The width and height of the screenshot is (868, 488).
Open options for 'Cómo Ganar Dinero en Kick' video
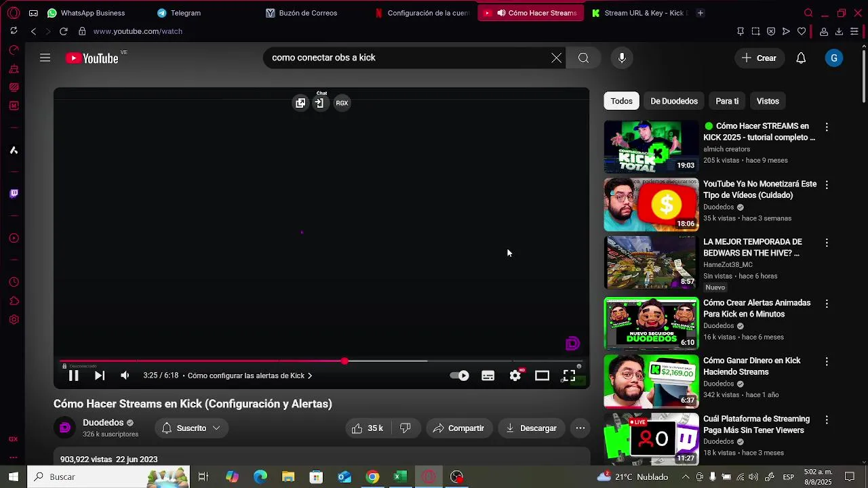pos(827,362)
